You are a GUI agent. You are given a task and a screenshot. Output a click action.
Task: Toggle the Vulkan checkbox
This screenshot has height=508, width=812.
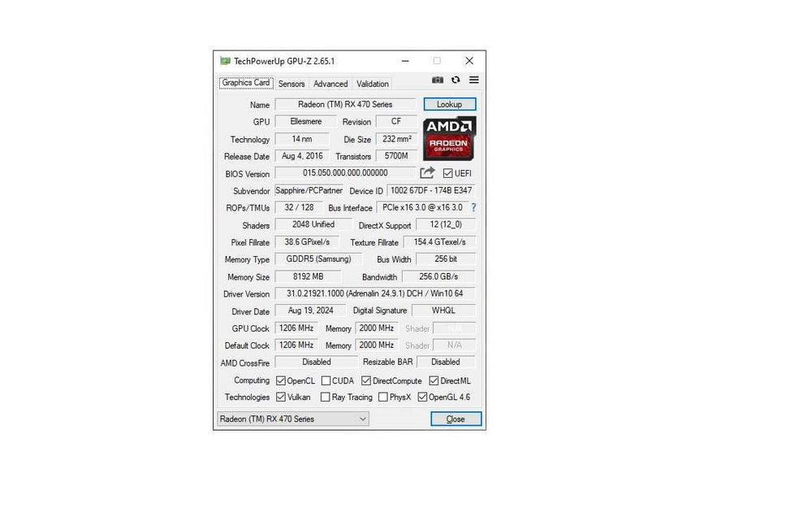coord(281,397)
